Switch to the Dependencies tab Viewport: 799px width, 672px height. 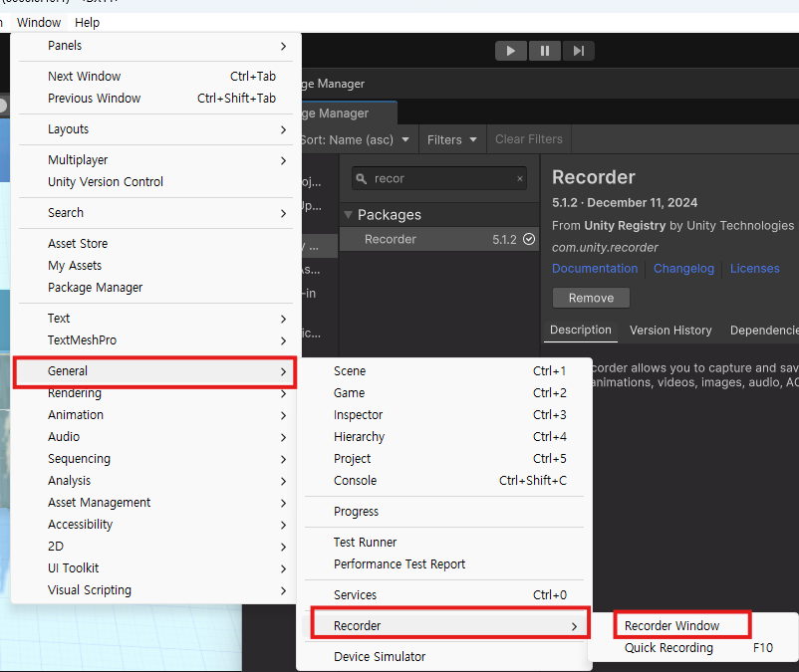click(764, 331)
